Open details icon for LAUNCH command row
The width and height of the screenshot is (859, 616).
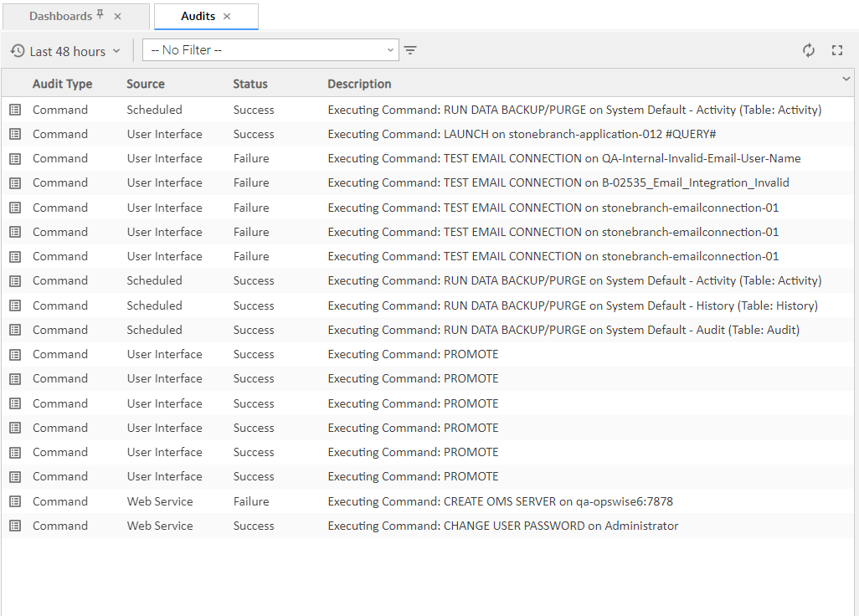tap(15, 134)
